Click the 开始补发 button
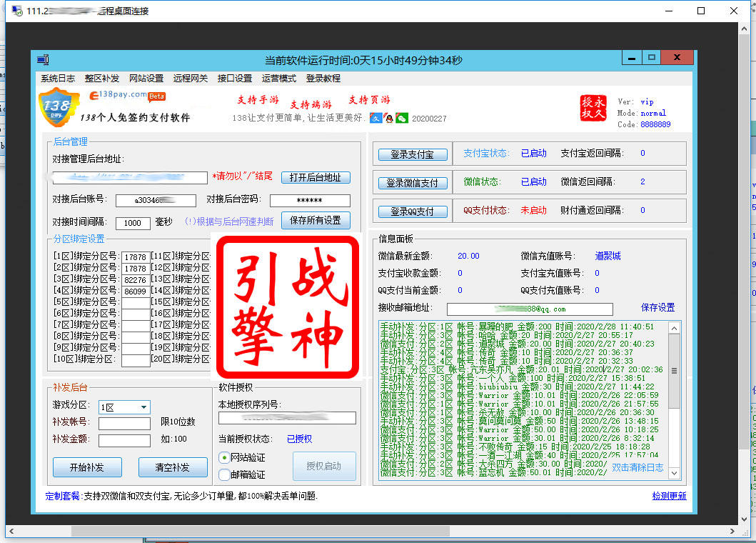 87,467
